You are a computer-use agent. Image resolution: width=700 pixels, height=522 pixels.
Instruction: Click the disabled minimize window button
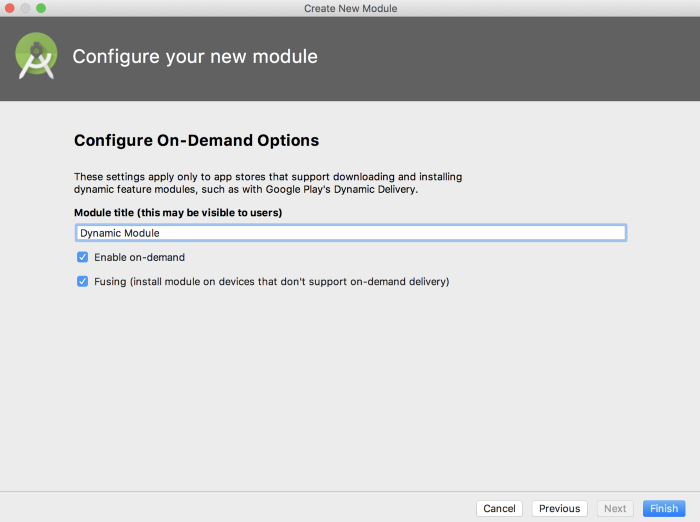click(x=25, y=8)
